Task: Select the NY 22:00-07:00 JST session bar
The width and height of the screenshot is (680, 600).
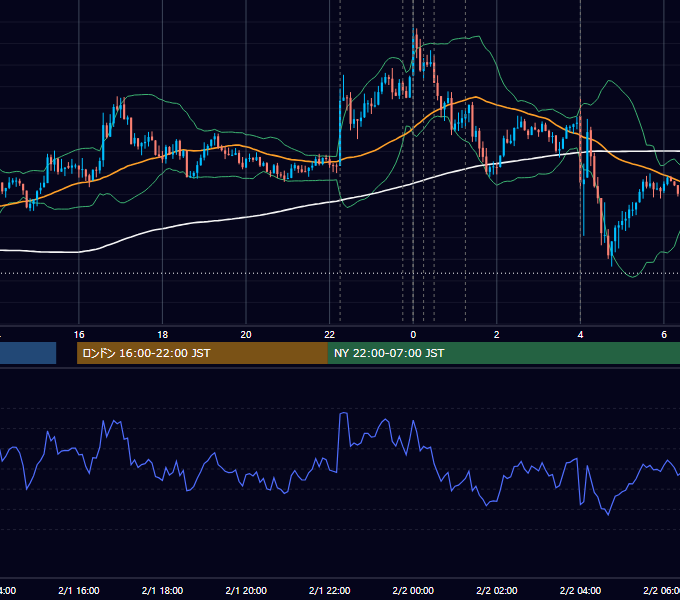Action: [503, 353]
